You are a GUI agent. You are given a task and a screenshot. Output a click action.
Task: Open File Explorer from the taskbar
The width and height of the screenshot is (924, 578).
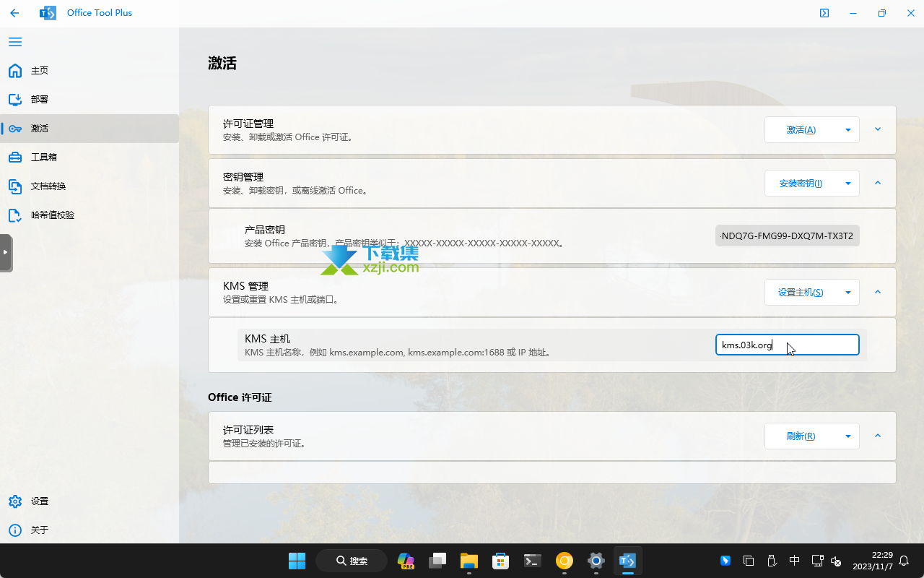pyautogui.click(x=469, y=561)
